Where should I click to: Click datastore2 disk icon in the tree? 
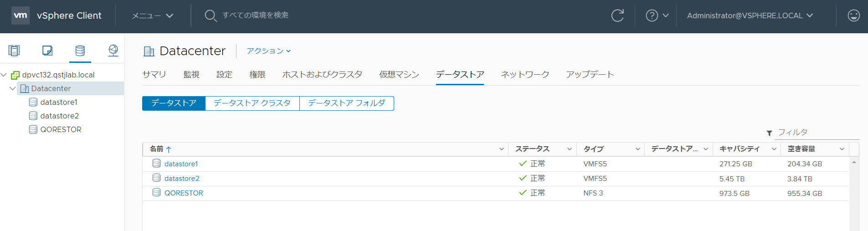click(33, 116)
